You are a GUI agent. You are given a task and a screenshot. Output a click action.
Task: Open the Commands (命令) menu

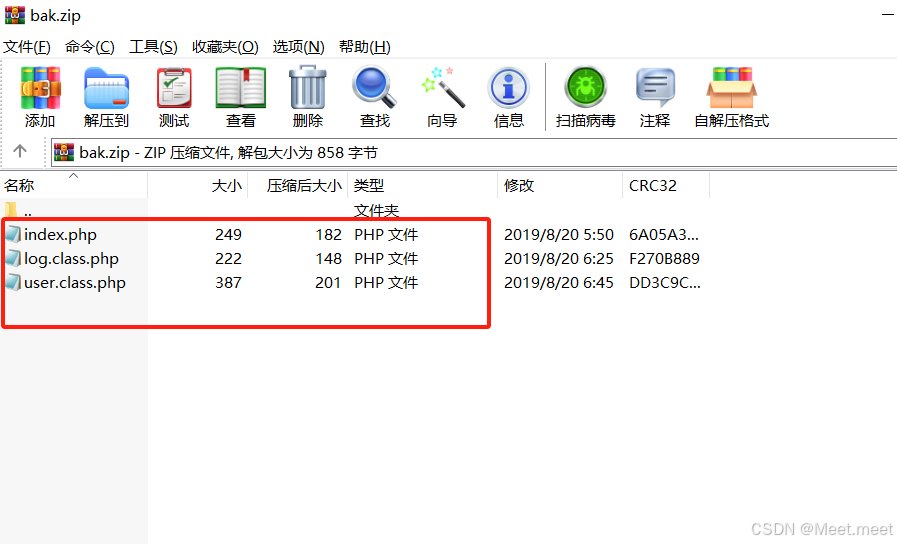pyautogui.click(x=90, y=47)
